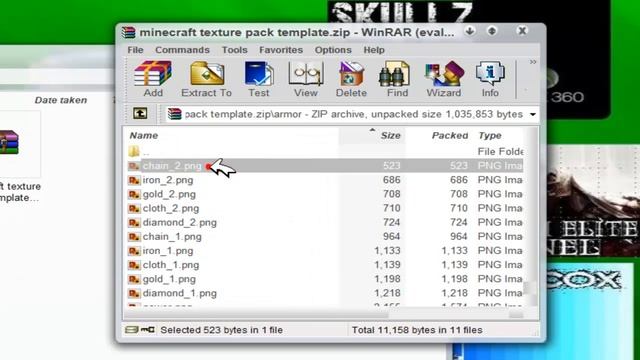640x360 pixels.
Task: Click the 'Selected 523 bytes' status text
Action: pos(221,330)
